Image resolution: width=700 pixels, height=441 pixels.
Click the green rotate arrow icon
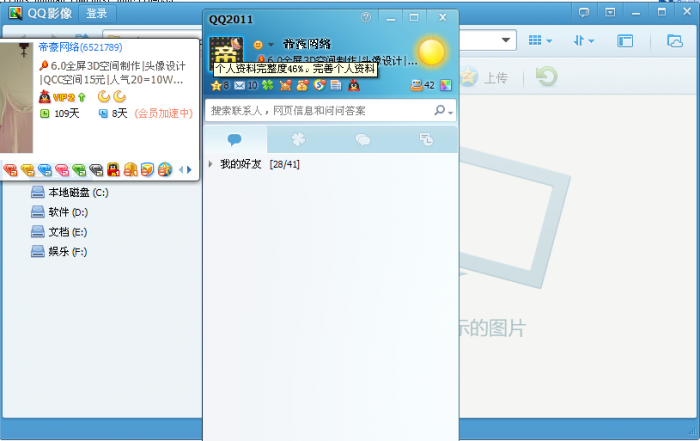546,76
